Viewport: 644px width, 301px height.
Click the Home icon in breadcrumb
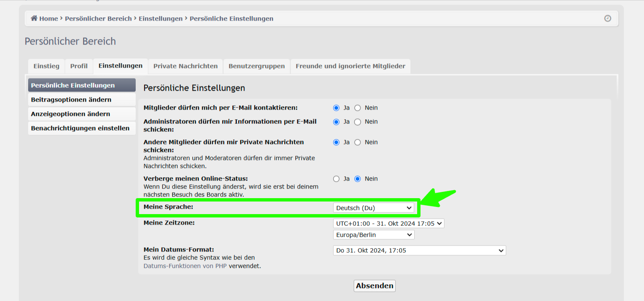34,18
